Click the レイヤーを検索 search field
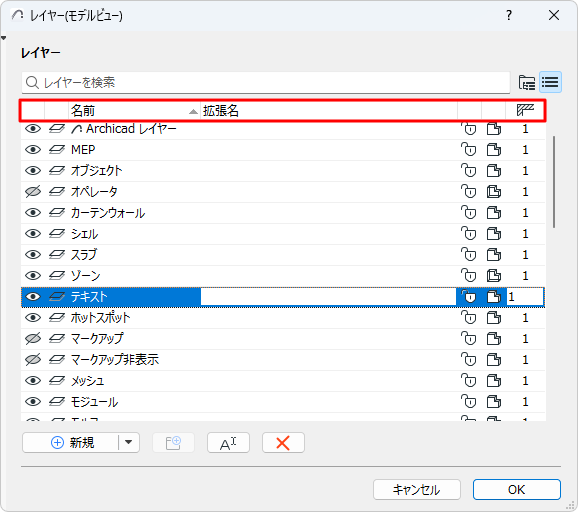The height and width of the screenshot is (512, 578). [266, 83]
